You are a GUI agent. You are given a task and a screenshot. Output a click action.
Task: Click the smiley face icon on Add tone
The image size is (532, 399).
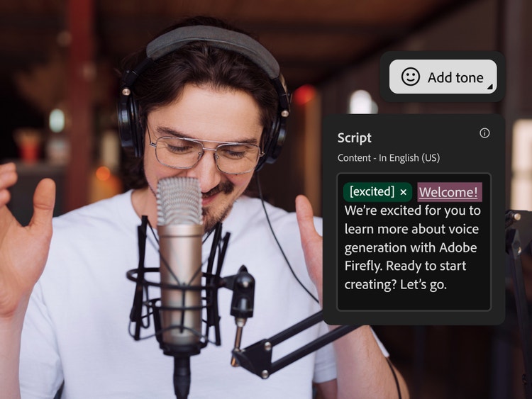tap(410, 77)
